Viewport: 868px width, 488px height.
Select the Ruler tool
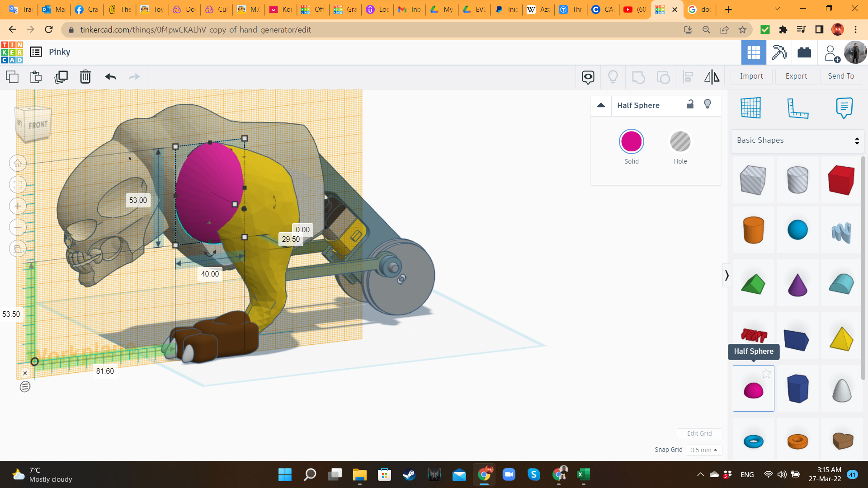pos(797,108)
